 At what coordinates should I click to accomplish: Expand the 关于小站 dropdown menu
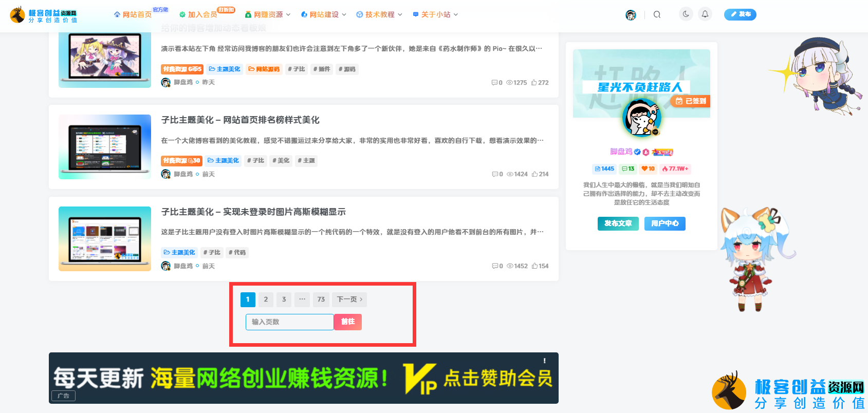[435, 14]
